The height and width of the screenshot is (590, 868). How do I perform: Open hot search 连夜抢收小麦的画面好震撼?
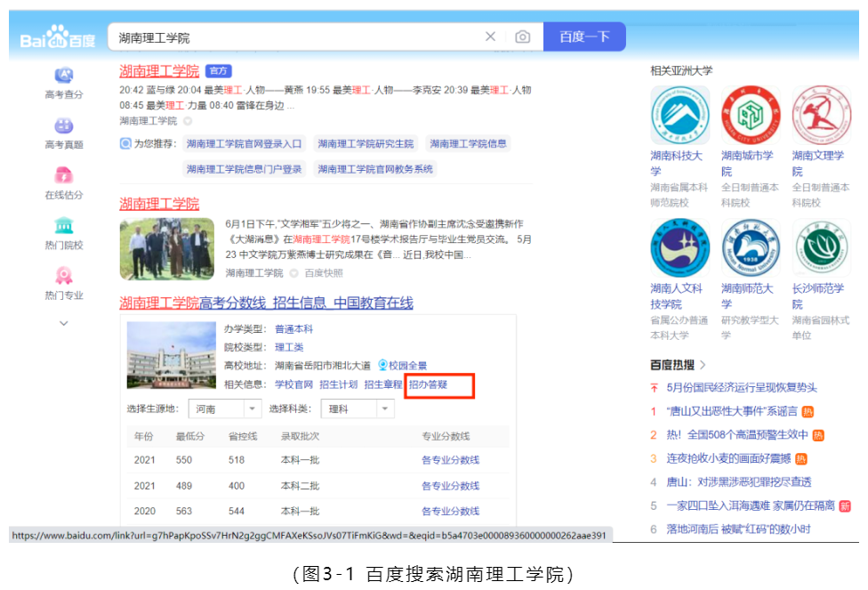click(x=728, y=458)
